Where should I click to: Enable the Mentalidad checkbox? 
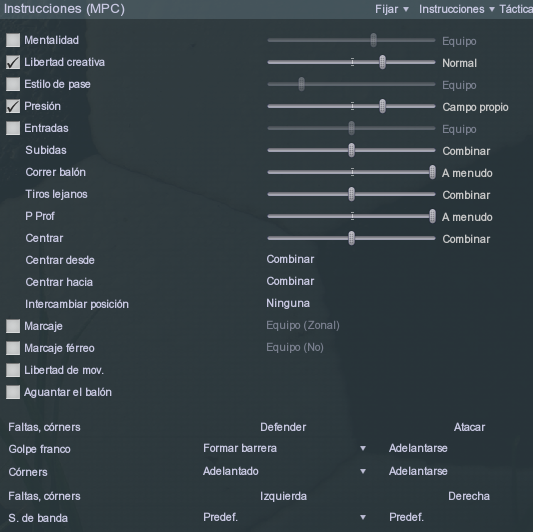pyautogui.click(x=13, y=40)
